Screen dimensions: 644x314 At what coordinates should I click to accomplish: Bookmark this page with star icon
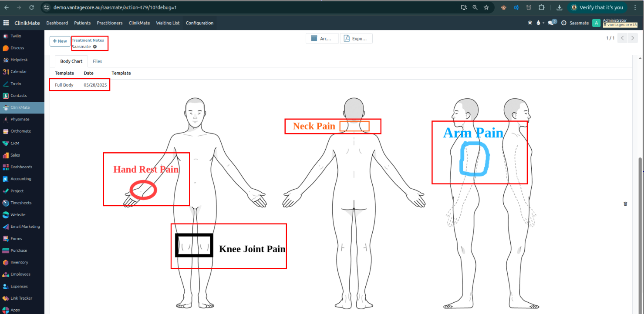486,7
